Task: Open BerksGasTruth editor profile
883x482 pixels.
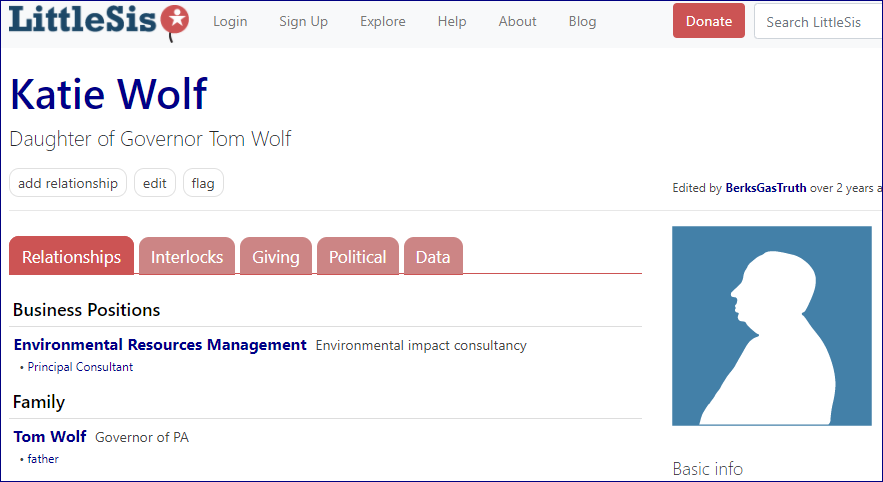Action: [x=766, y=188]
